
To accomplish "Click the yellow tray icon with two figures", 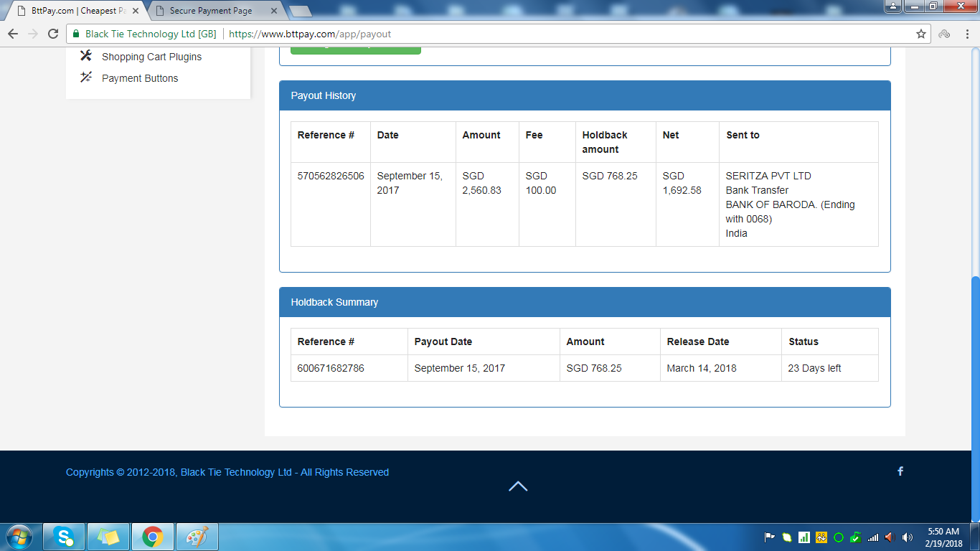I will pos(821,537).
